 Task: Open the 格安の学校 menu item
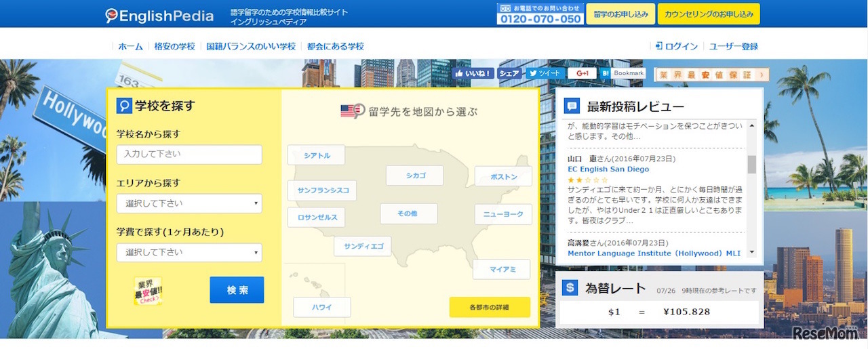point(174,46)
